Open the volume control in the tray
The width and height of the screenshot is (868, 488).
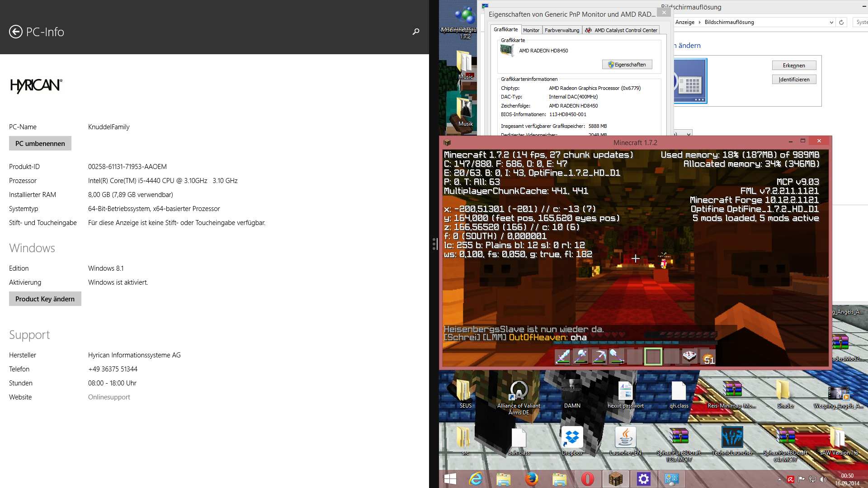tap(823, 479)
